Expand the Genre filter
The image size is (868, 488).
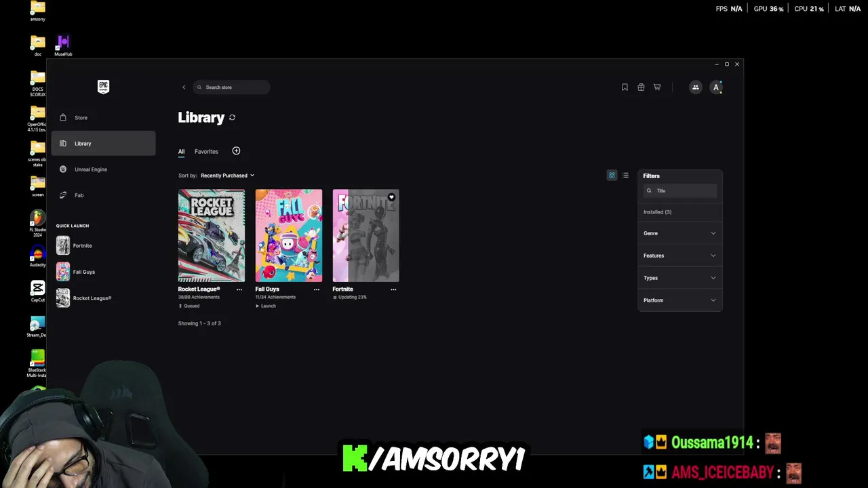(x=679, y=233)
